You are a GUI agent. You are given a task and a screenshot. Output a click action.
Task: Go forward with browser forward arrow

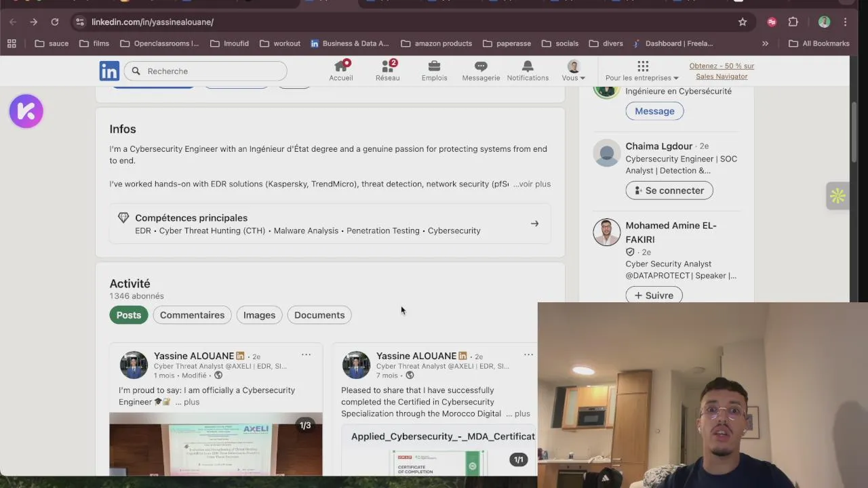pos(33,22)
